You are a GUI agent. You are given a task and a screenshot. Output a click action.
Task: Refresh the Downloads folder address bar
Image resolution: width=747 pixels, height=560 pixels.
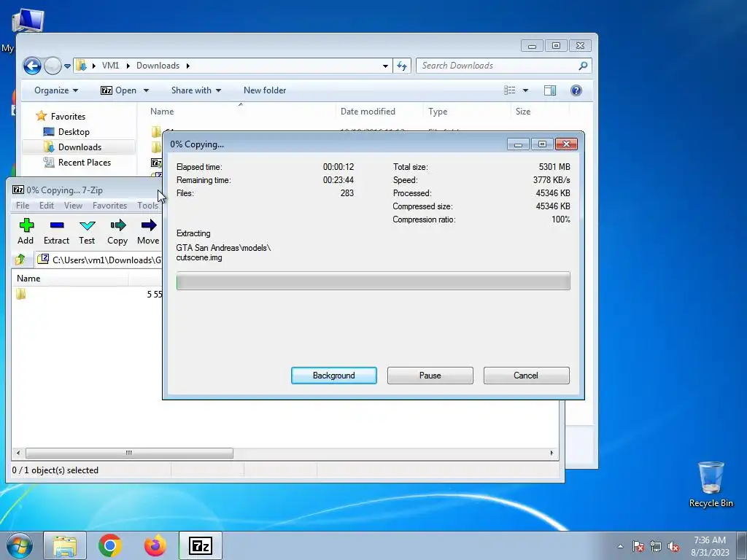[x=402, y=66]
